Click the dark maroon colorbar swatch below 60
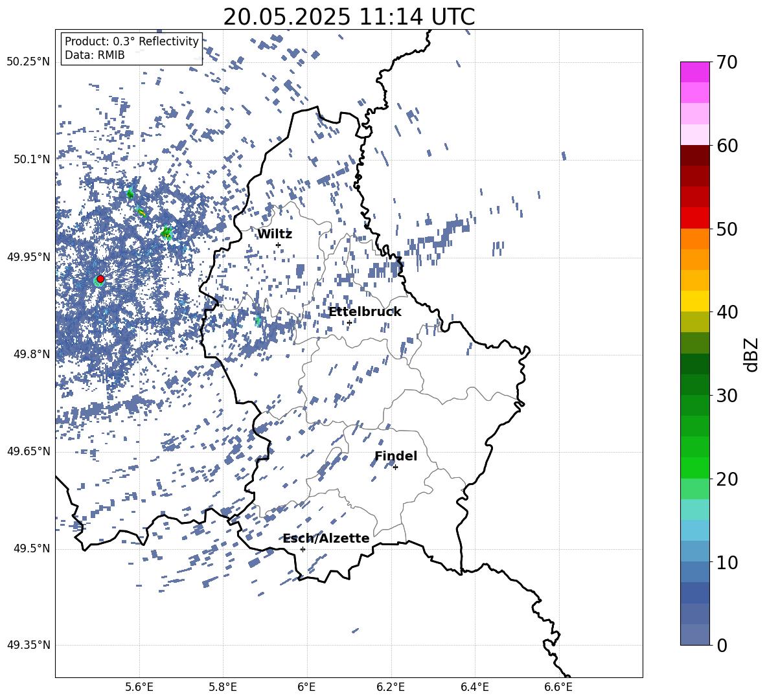 point(695,155)
